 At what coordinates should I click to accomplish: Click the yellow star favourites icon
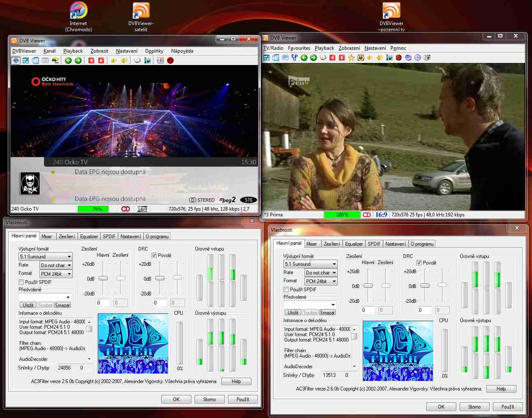click(351, 58)
